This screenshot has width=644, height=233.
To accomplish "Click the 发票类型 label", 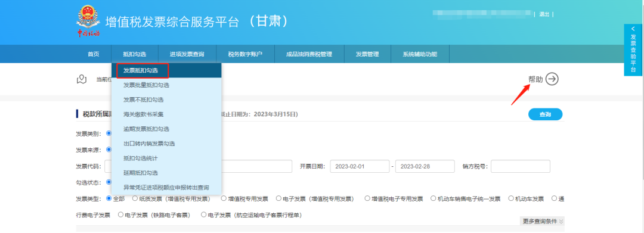I will pyautogui.click(x=88, y=199).
